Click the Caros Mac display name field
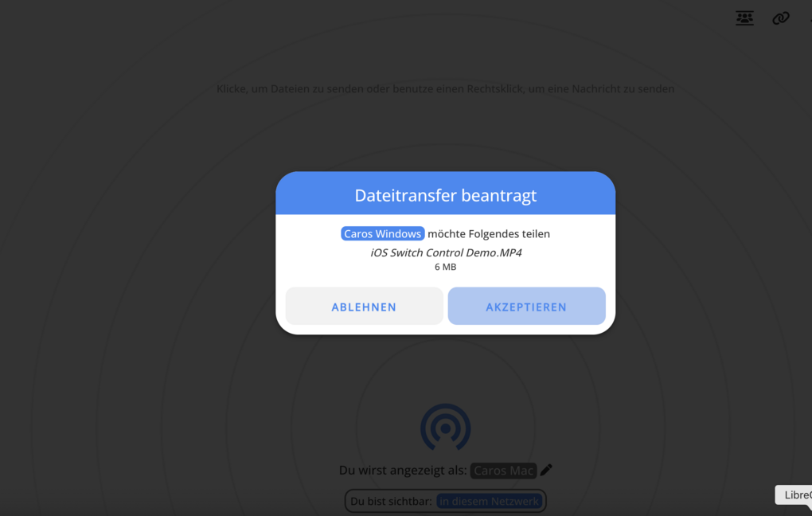This screenshot has height=516, width=812. click(503, 471)
